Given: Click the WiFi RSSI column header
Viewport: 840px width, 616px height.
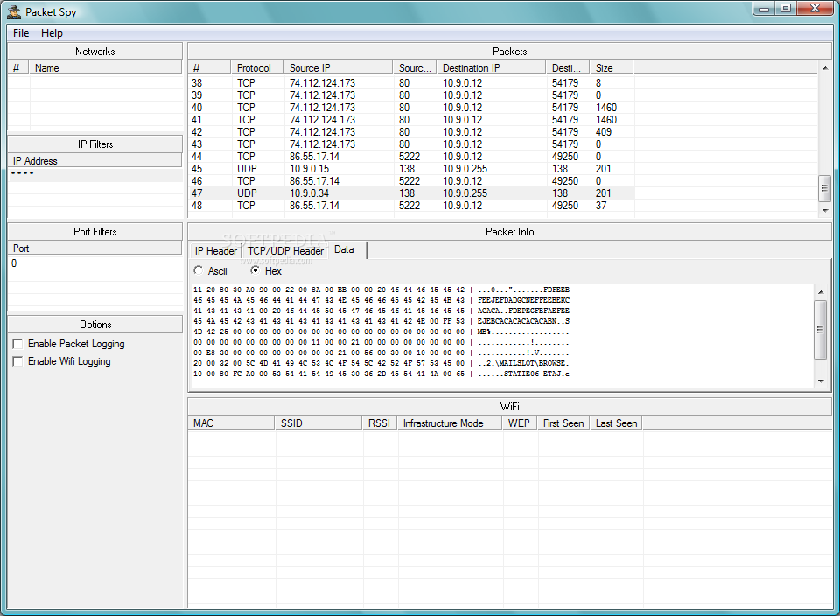Looking at the screenshot, I should click(x=379, y=423).
